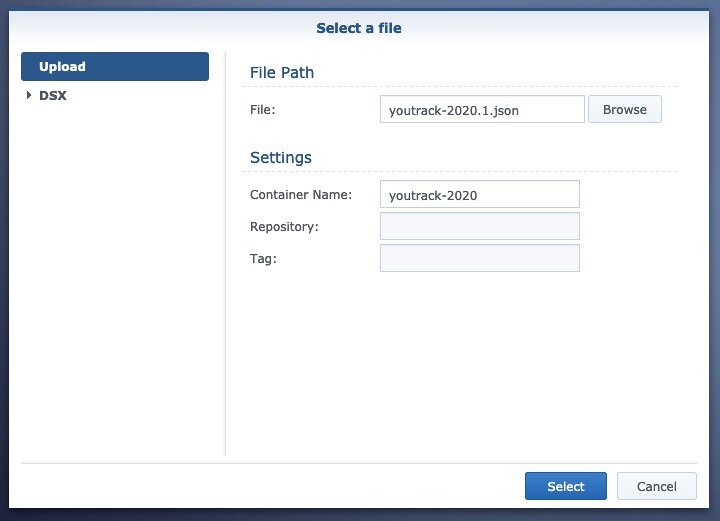Viewport: 720px width, 521px height.
Task: Click the Tag field
Action: pyautogui.click(x=480, y=258)
